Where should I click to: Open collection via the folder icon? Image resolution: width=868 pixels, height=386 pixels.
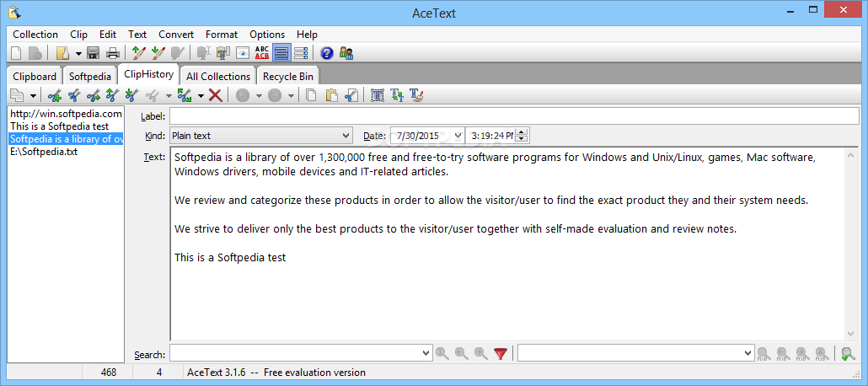pos(63,53)
